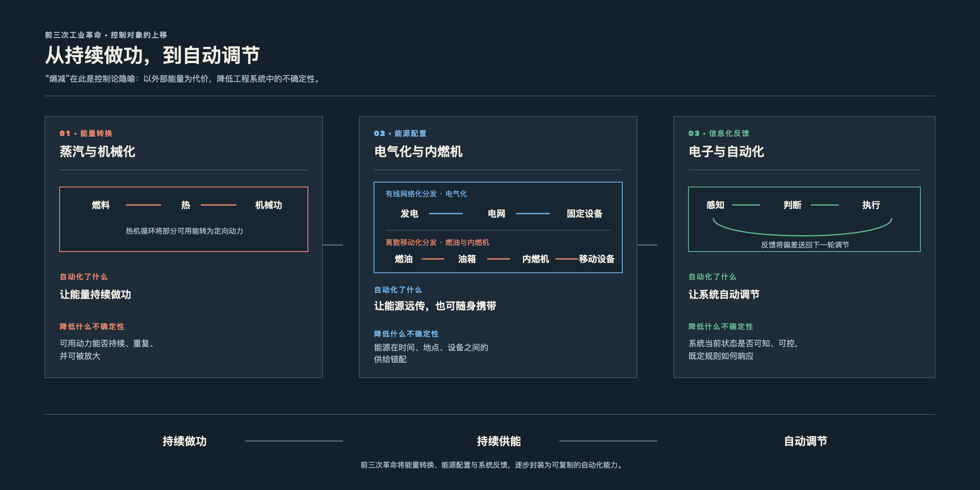Viewport: 980px width, 490px height.
Task: Click the 油箱 node
Action: (467, 259)
